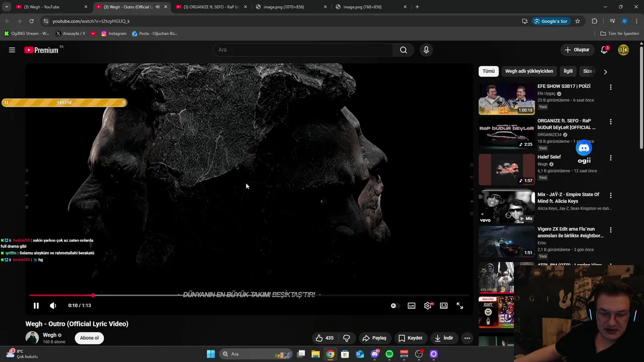The height and width of the screenshot is (362, 644).
Task: Open the YouTube account avatar menu
Action: tap(623, 50)
